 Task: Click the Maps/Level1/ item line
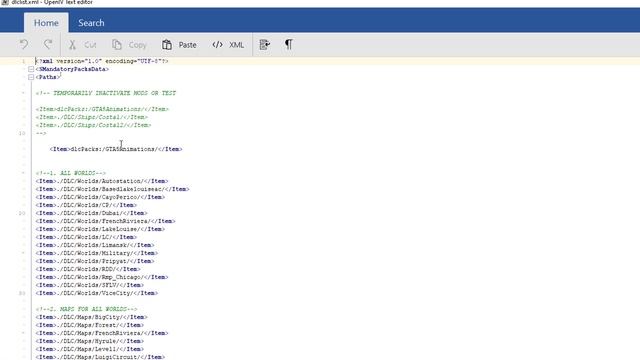tap(90, 349)
